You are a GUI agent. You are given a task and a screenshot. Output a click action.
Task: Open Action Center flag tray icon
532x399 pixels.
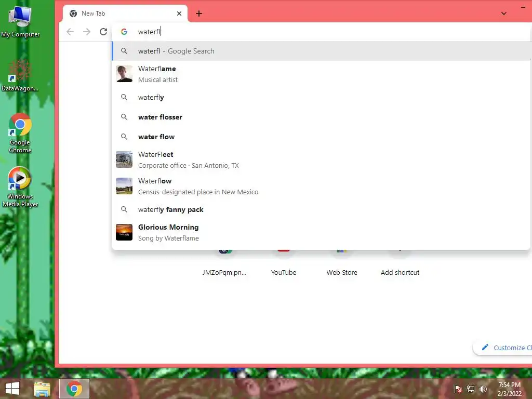(458, 389)
